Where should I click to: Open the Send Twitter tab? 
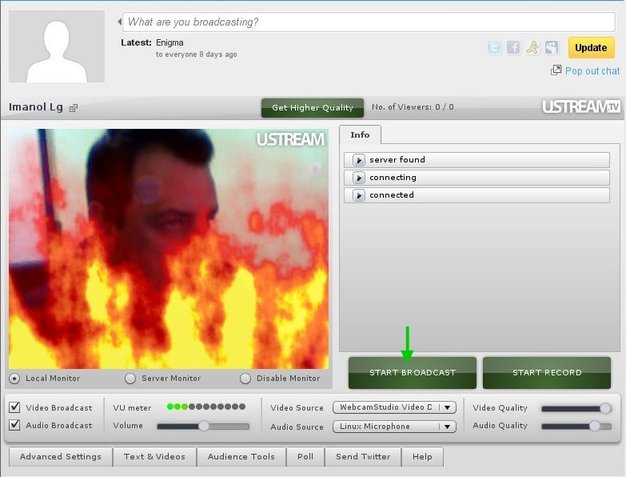coord(363,457)
